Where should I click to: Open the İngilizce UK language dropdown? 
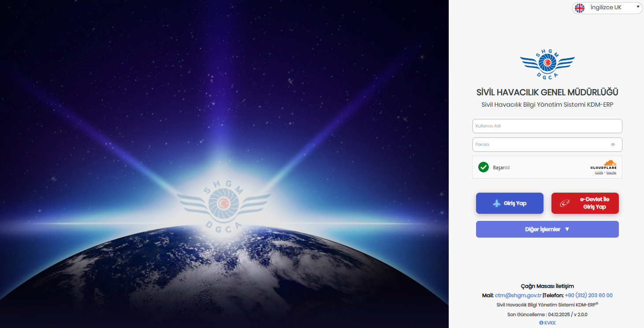607,8
